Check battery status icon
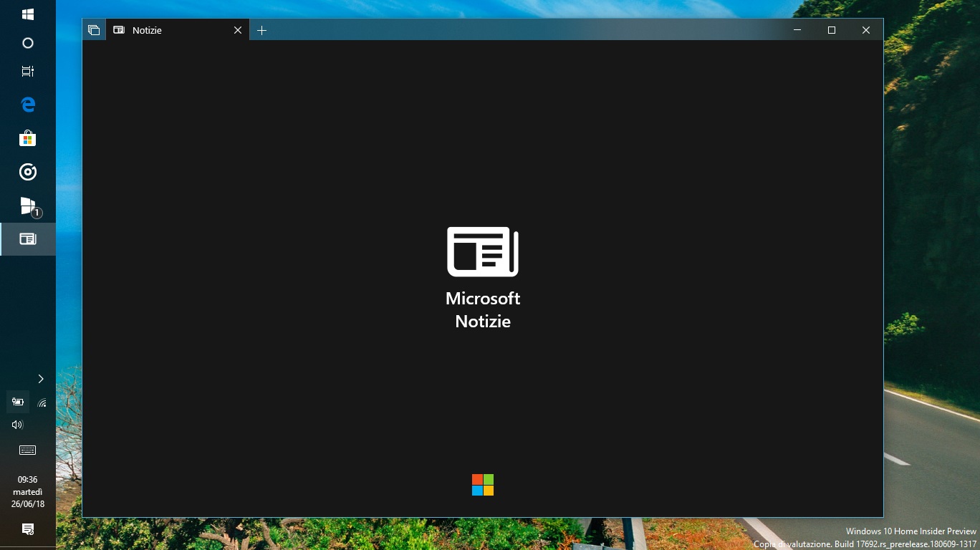Image resolution: width=980 pixels, height=550 pixels. click(18, 402)
